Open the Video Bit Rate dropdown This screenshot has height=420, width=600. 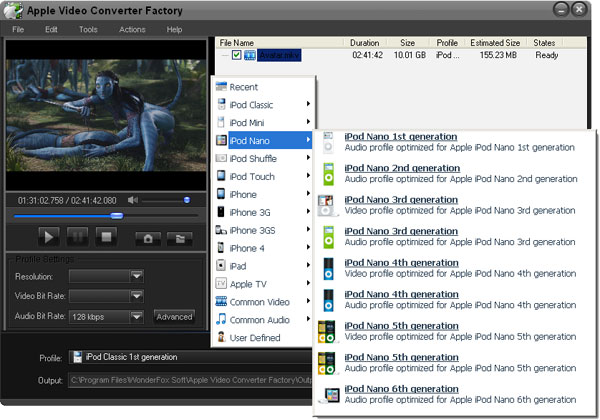click(x=137, y=296)
